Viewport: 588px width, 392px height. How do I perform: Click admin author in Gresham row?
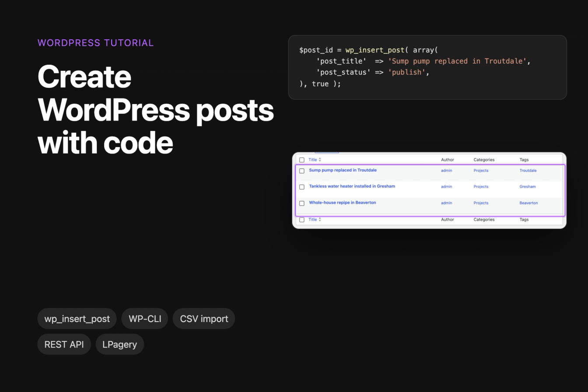446,187
